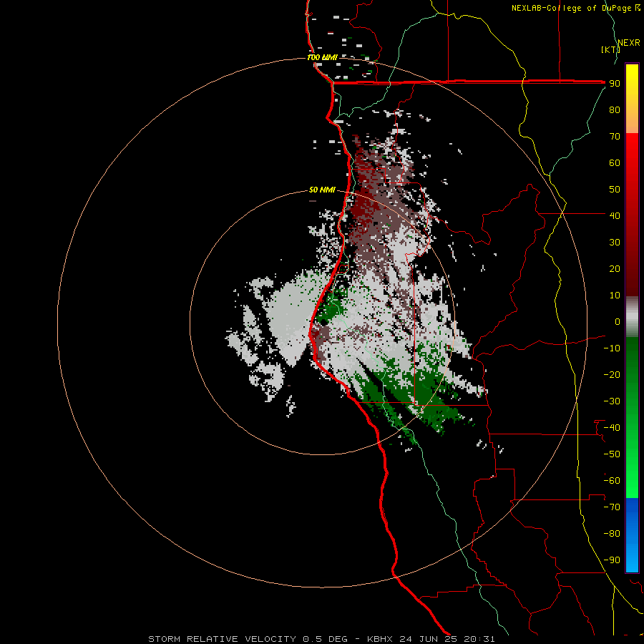The height and width of the screenshot is (644, 644).
Task: Click the -60 value on the velocity scale
Action: click(x=612, y=481)
